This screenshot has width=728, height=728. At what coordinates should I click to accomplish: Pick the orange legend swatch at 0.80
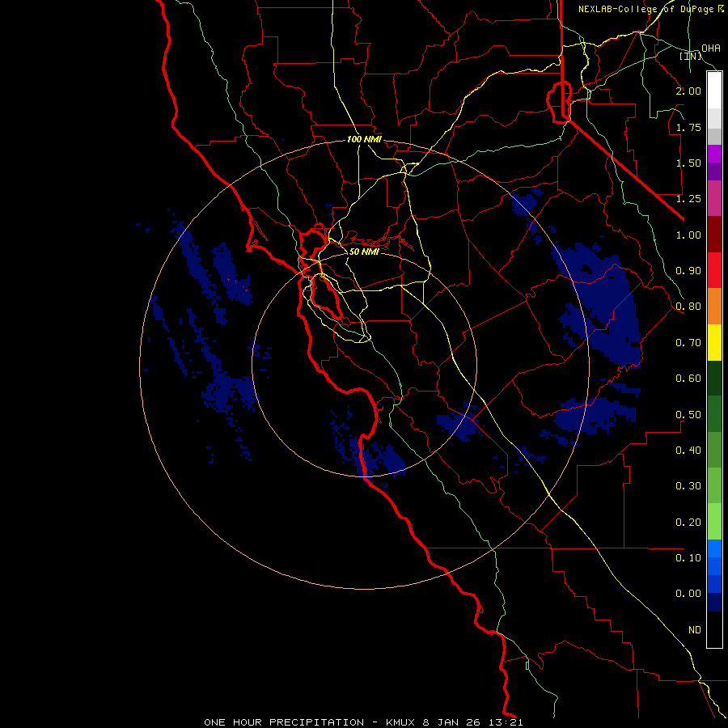[714, 306]
